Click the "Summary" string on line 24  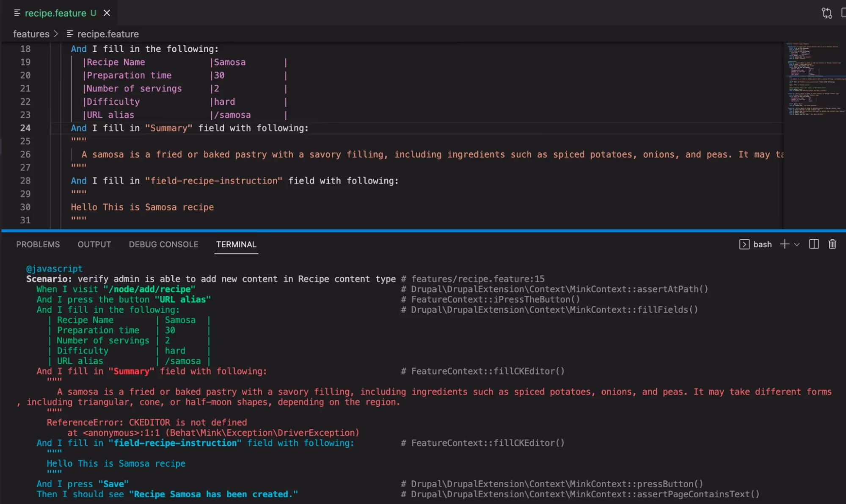(169, 128)
